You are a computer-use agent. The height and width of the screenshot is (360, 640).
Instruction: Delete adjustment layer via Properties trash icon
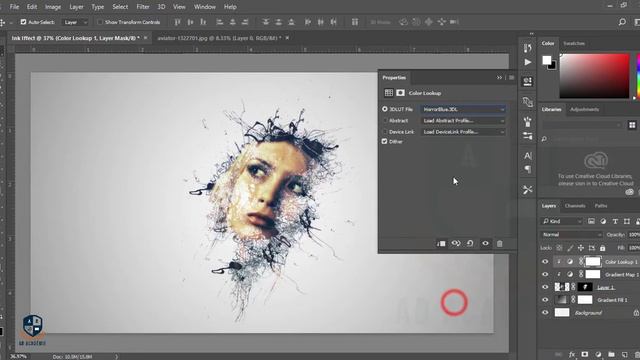coord(499,244)
